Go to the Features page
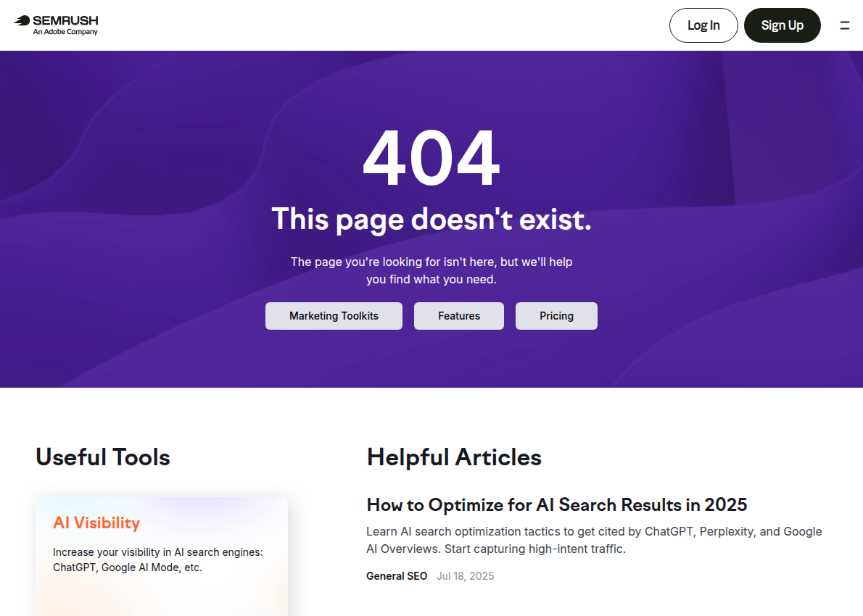The image size is (863, 616). click(459, 316)
